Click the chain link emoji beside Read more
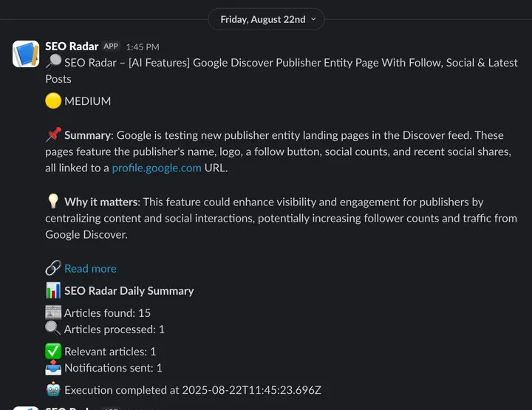532x410 pixels. [x=53, y=268]
